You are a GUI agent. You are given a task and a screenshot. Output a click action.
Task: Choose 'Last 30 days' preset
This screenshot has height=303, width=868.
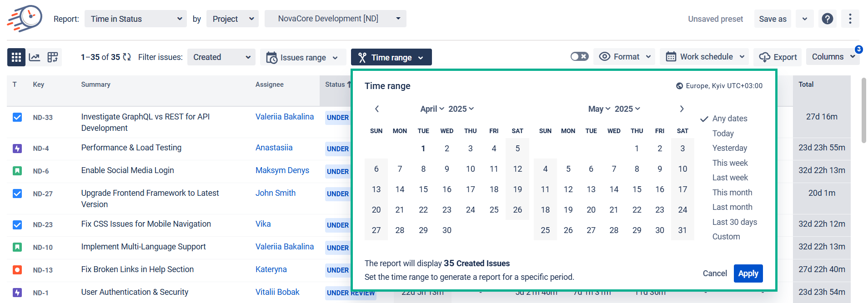coord(734,222)
